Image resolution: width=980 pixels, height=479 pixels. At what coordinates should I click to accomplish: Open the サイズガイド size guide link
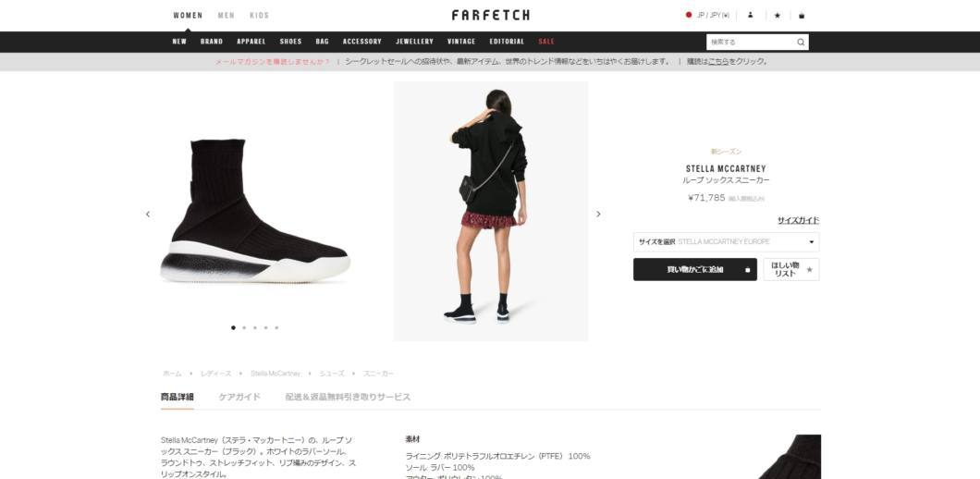point(798,220)
